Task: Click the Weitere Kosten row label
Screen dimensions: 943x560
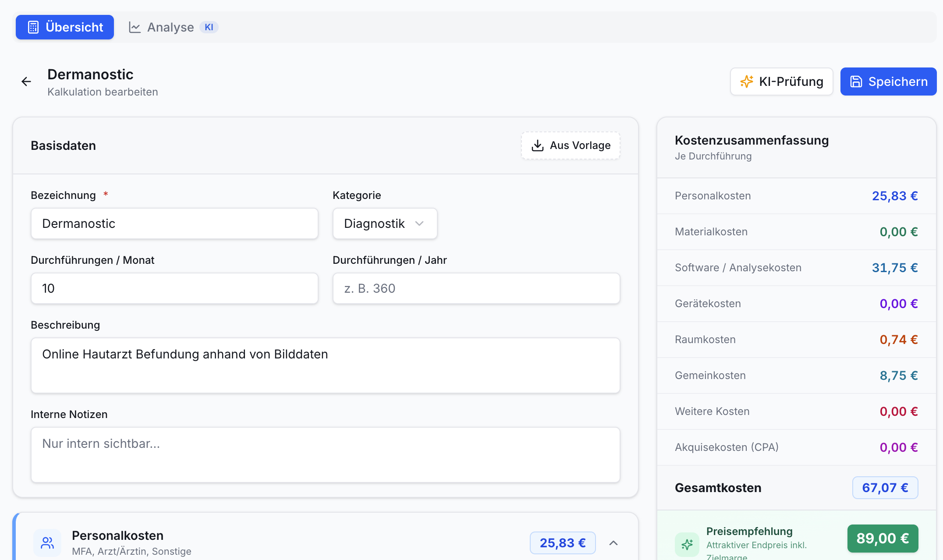Action: pos(712,411)
